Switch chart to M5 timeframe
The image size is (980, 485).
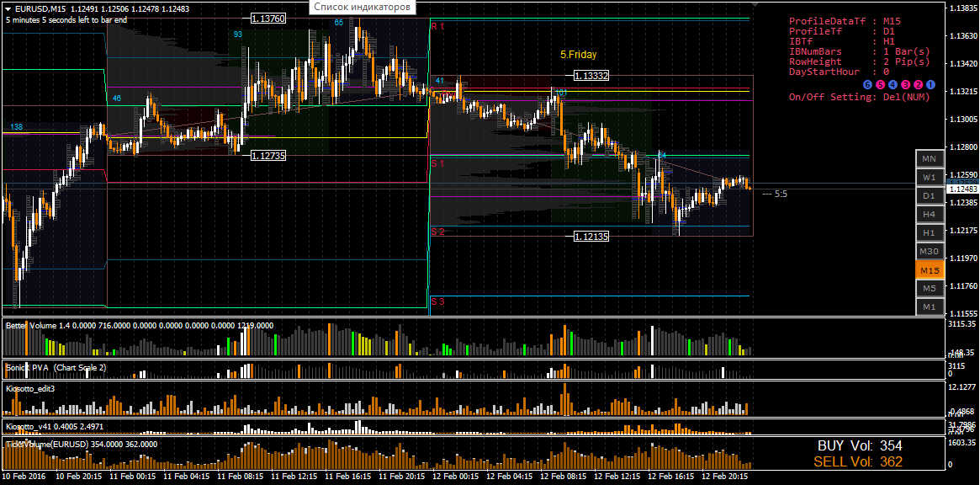click(929, 289)
